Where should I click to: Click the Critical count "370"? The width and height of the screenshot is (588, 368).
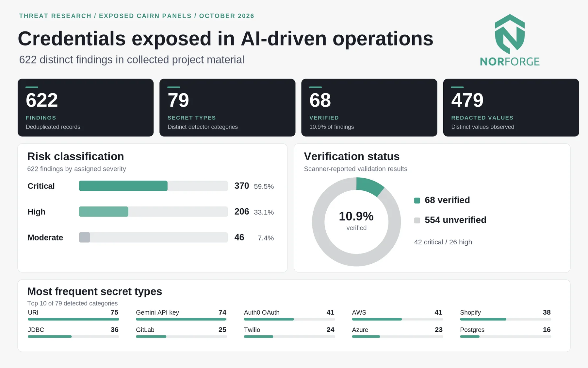tap(242, 186)
